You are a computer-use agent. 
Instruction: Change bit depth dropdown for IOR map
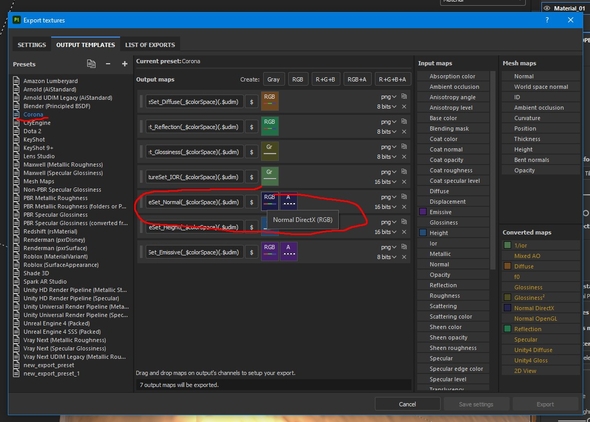tap(385, 182)
